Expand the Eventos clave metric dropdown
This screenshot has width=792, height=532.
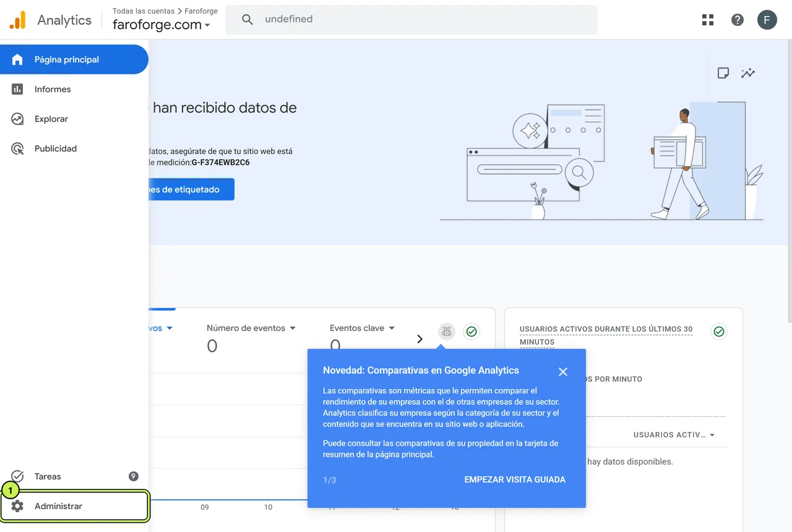coord(362,328)
